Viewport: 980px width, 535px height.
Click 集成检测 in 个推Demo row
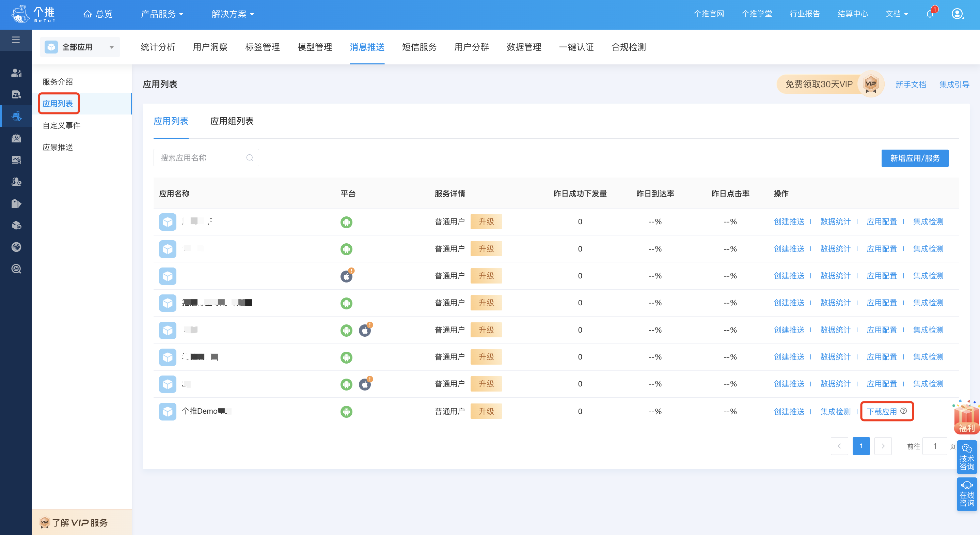click(x=835, y=412)
